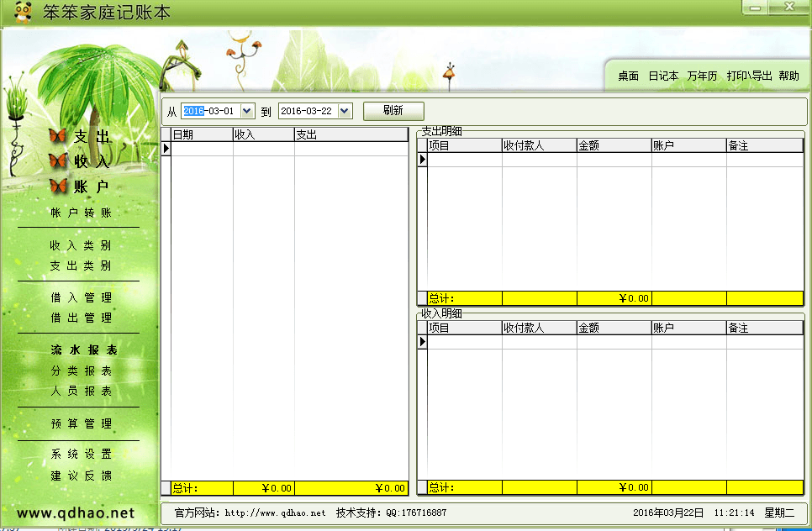Open 帐户转账 in the sidebar

[x=81, y=213]
